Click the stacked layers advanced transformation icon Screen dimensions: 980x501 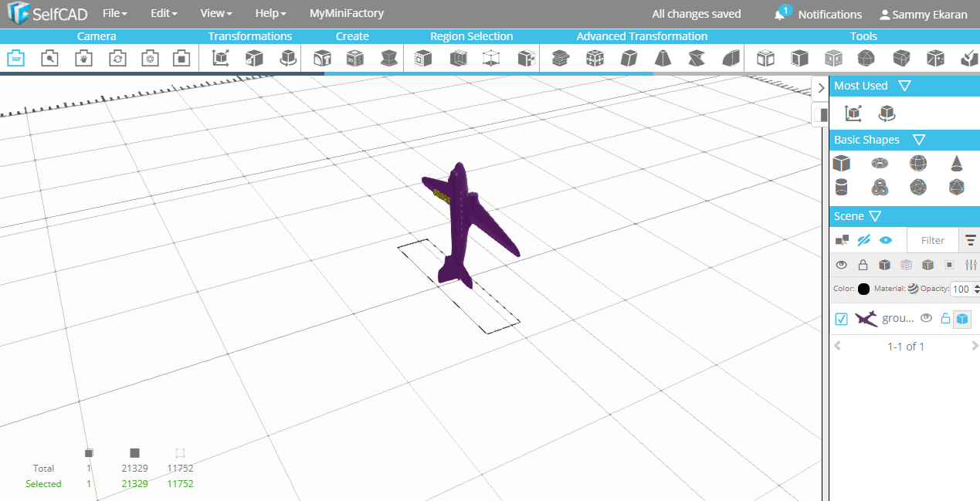pos(561,58)
